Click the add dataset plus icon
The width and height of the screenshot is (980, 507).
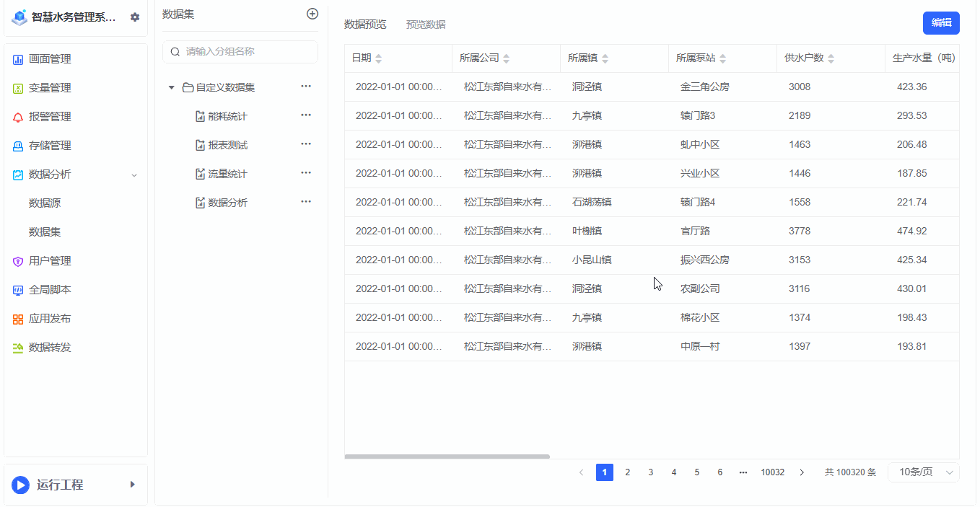312,14
